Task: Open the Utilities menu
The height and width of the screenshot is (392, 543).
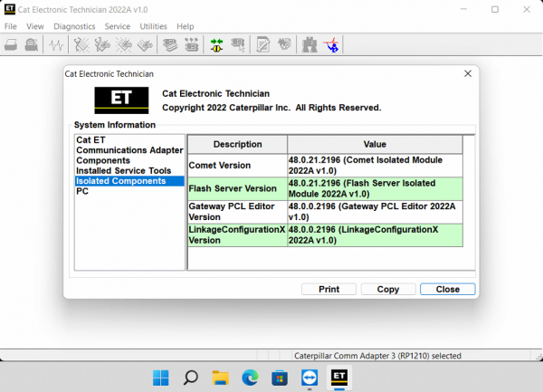Action: (153, 26)
